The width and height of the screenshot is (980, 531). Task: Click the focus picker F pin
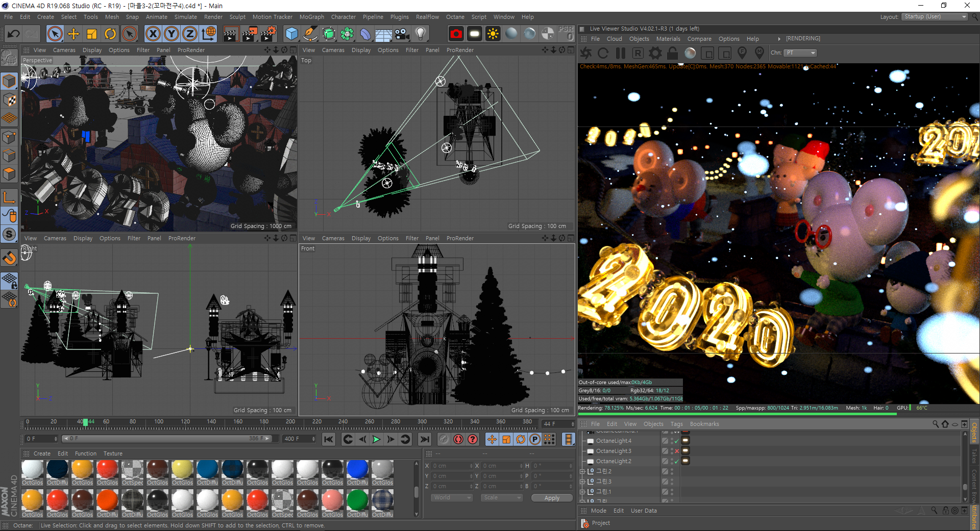tap(742, 53)
